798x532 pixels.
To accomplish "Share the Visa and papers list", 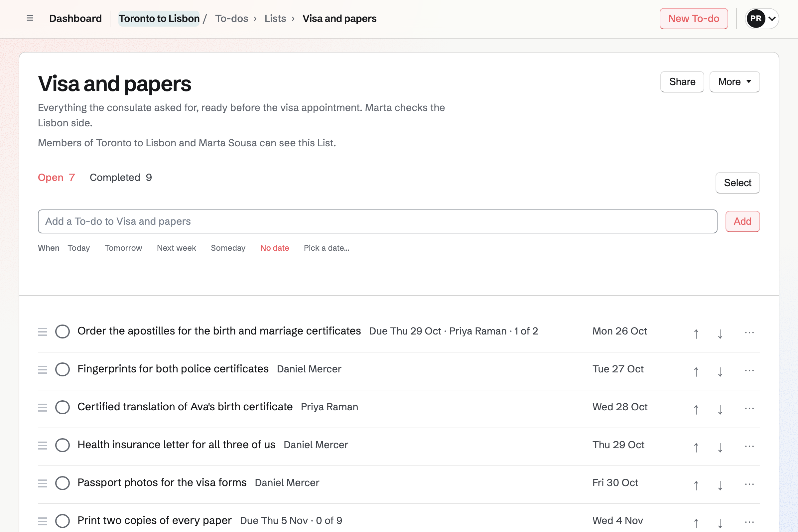I will tap(682, 82).
